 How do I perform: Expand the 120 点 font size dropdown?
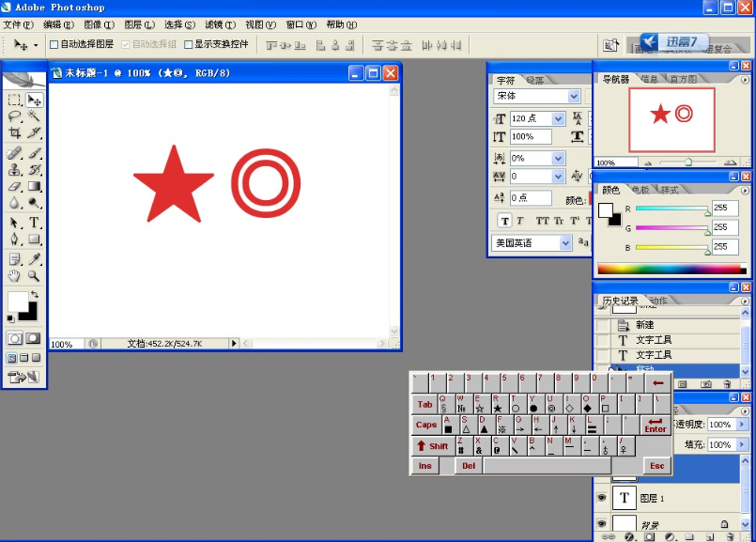[558, 119]
